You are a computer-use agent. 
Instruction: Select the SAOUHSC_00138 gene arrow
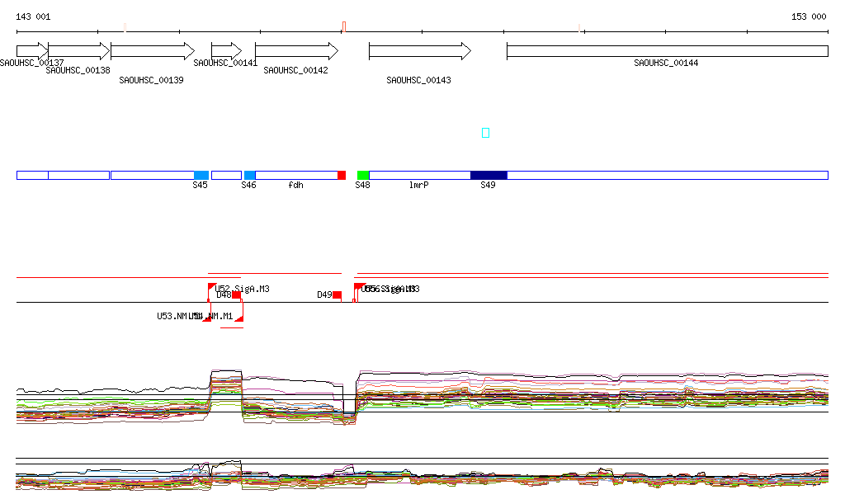(x=78, y=51)
